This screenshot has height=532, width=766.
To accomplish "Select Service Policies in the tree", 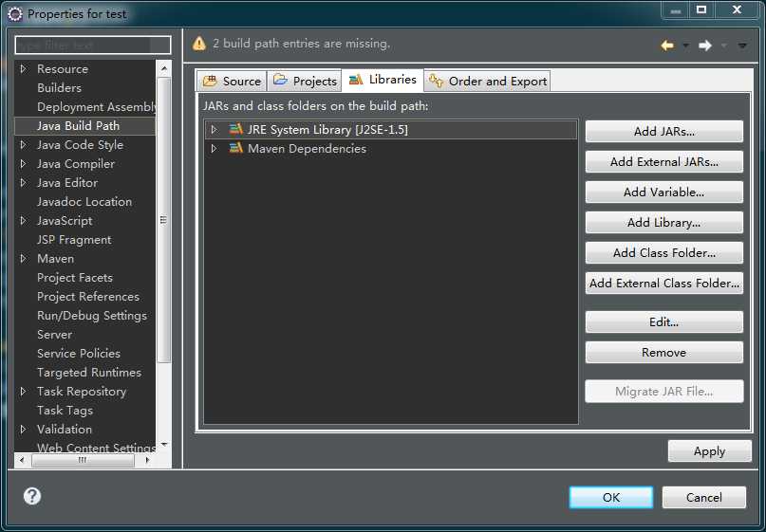I will [79, 353].
